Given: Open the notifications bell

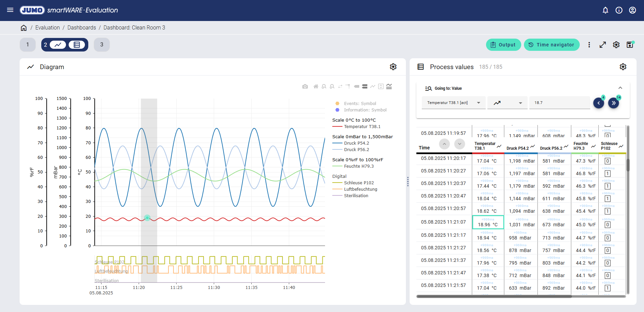Looking at the screenshot, I should click(x=605, y=10).
